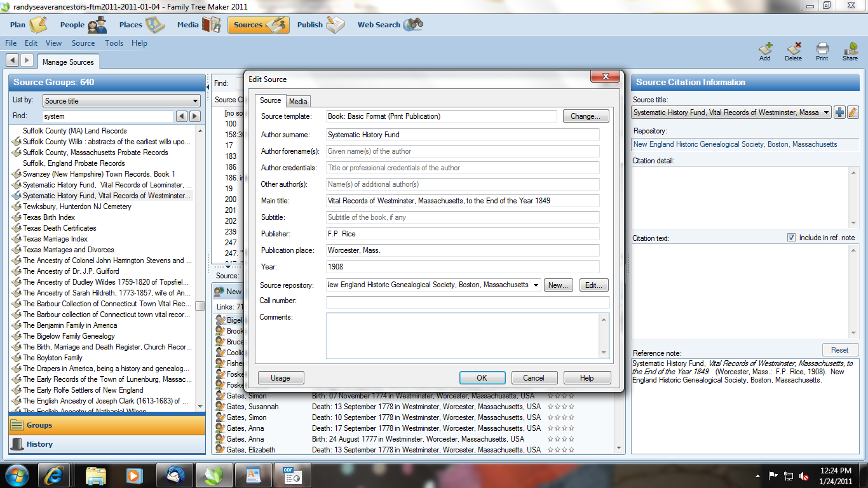Click the Delete icon in toolbar
The image size is (868, 488).
[x=793, y=52]
